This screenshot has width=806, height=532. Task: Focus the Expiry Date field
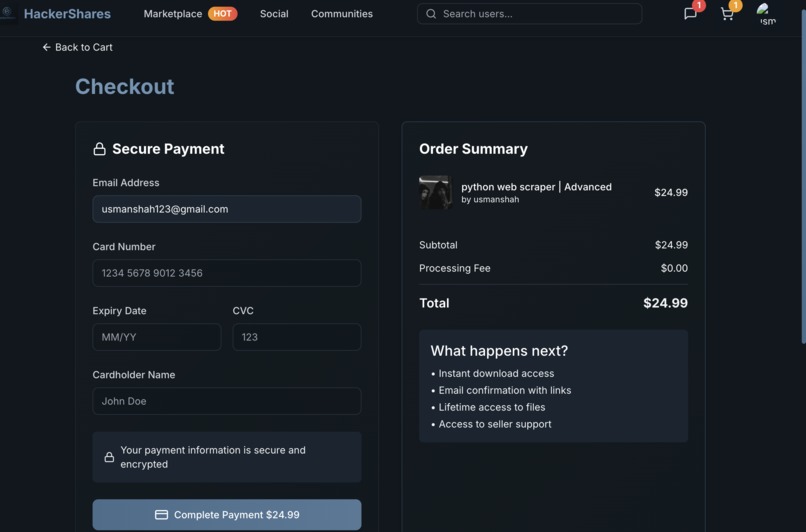click(x=157, y=337)
